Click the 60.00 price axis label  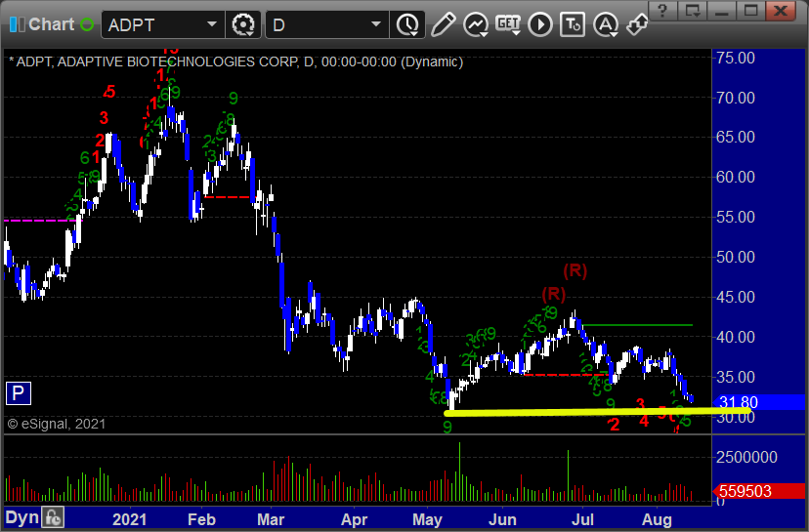pos(735,177)
